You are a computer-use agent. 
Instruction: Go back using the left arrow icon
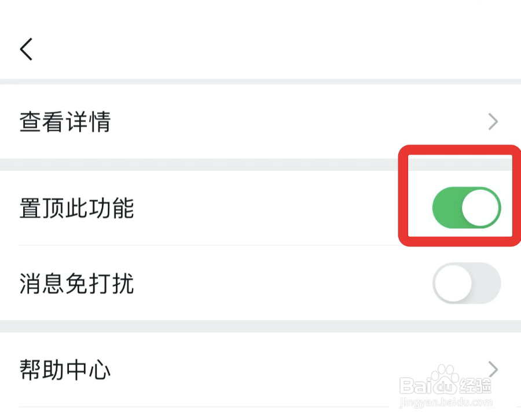26,49
